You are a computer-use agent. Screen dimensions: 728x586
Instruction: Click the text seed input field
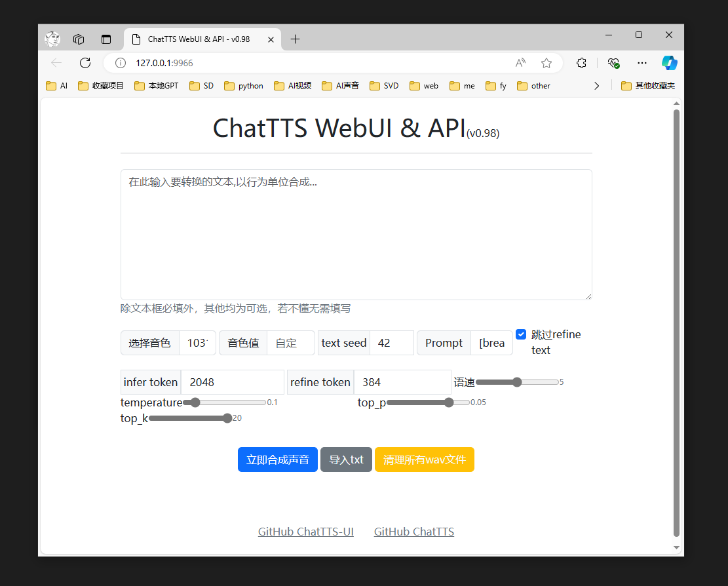coord(391,343)
